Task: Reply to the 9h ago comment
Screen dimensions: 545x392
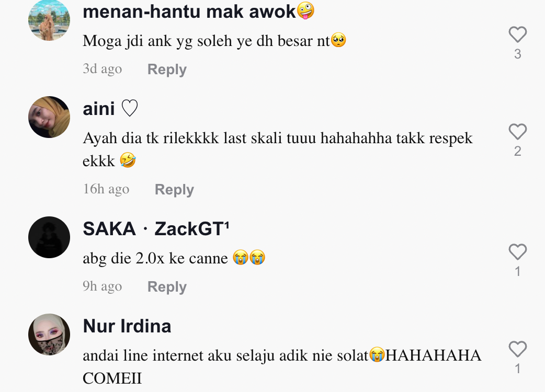Action: click(167, 287)
